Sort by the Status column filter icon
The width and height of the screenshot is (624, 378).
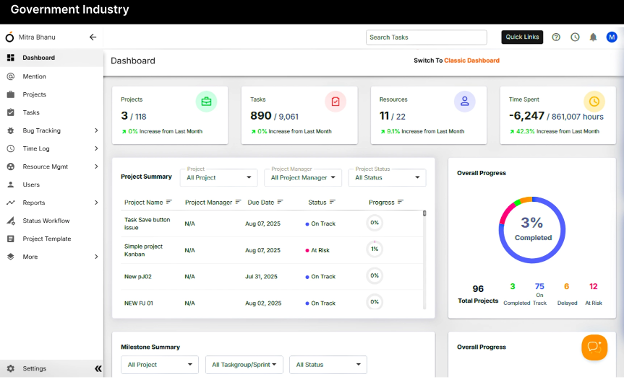(x=332, y=202)
